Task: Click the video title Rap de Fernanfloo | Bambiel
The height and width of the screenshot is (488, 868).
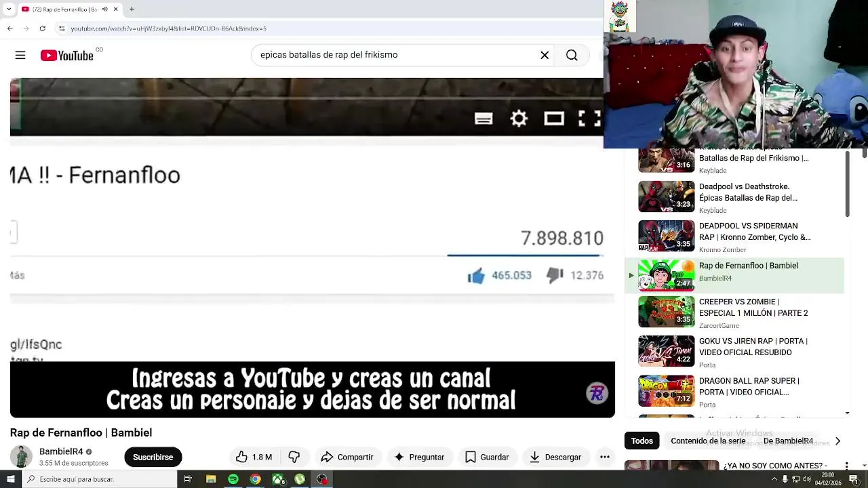Action: point(81,432)
